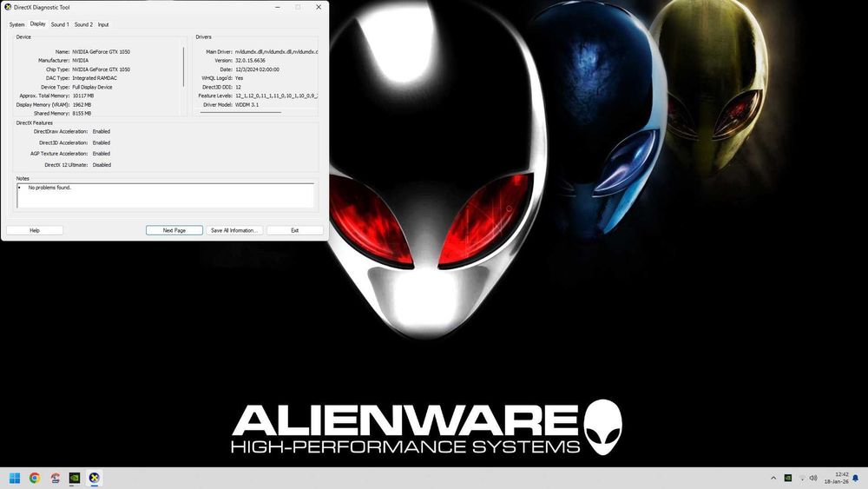Minimize the DirectX Diagnostic Tool window

(278, 7)
